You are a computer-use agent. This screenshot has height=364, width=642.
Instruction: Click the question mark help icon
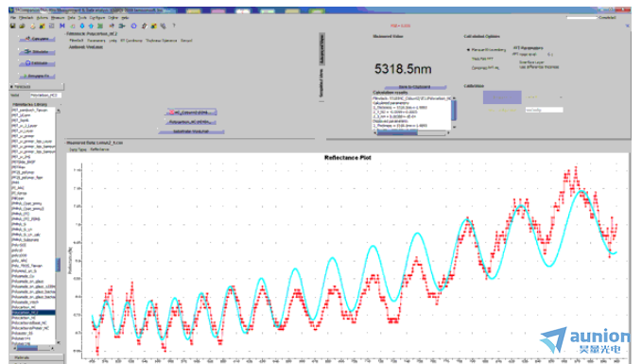click(x=174, y=26)
